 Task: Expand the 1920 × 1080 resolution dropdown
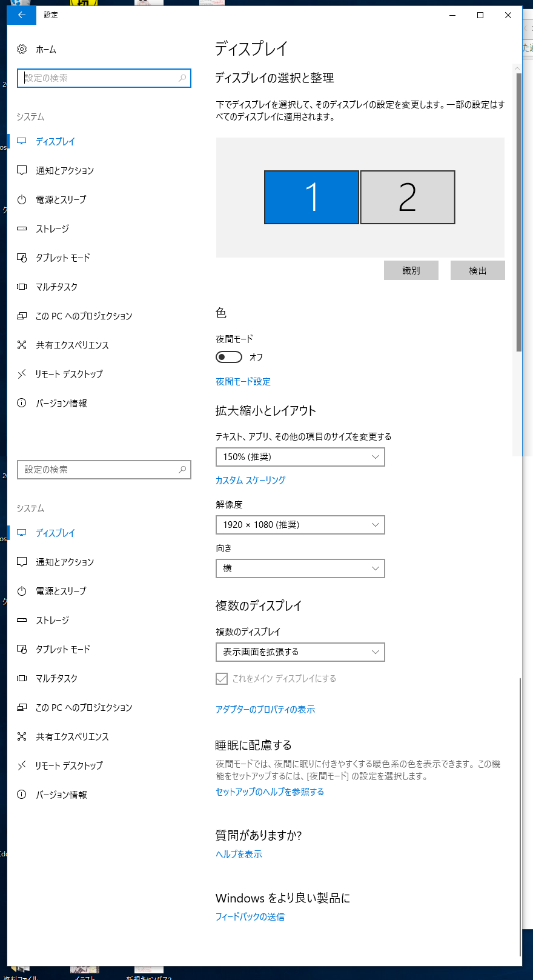(x=300, y=525)
